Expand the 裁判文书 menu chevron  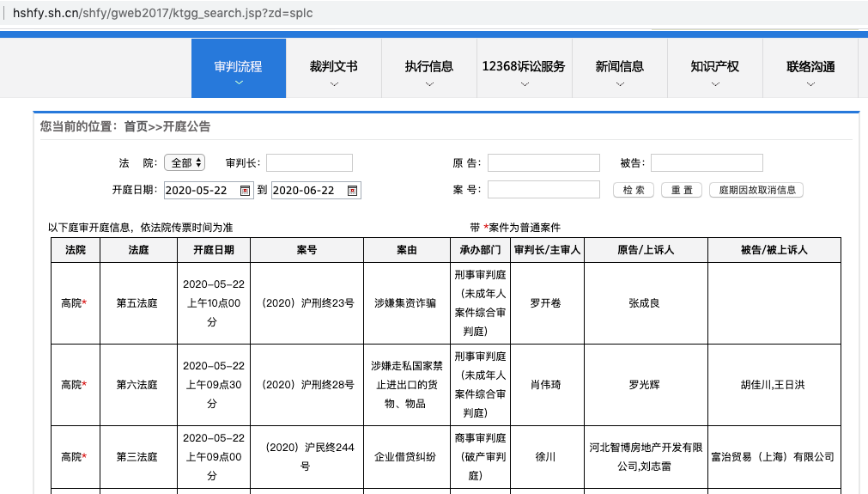[x=334, y=83]
